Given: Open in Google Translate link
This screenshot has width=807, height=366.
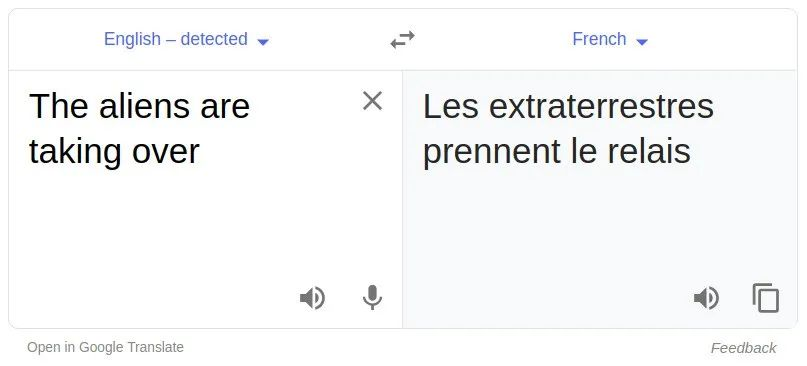Looking at the screenshot, I should point(106,347).
